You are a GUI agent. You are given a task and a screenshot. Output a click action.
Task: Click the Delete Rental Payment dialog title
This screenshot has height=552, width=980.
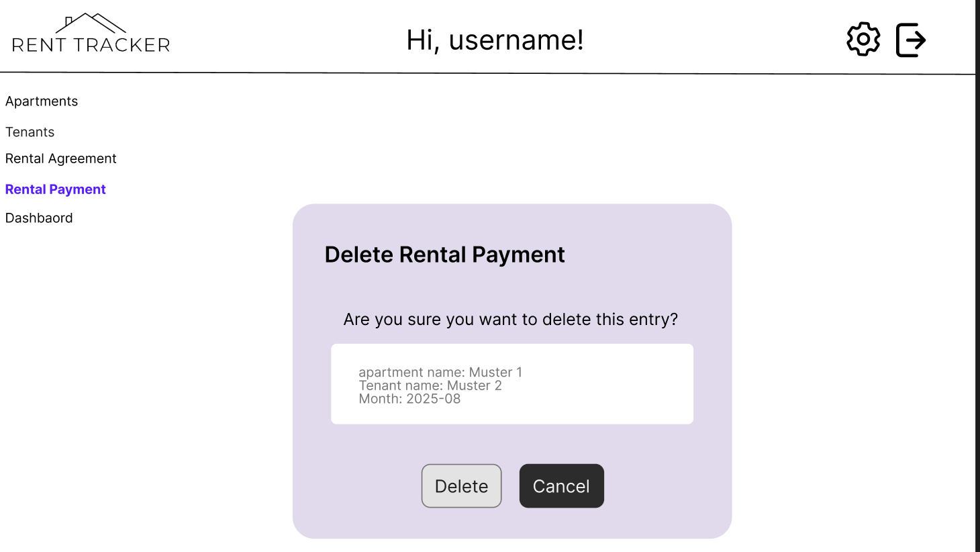click(x=444, y=255)
